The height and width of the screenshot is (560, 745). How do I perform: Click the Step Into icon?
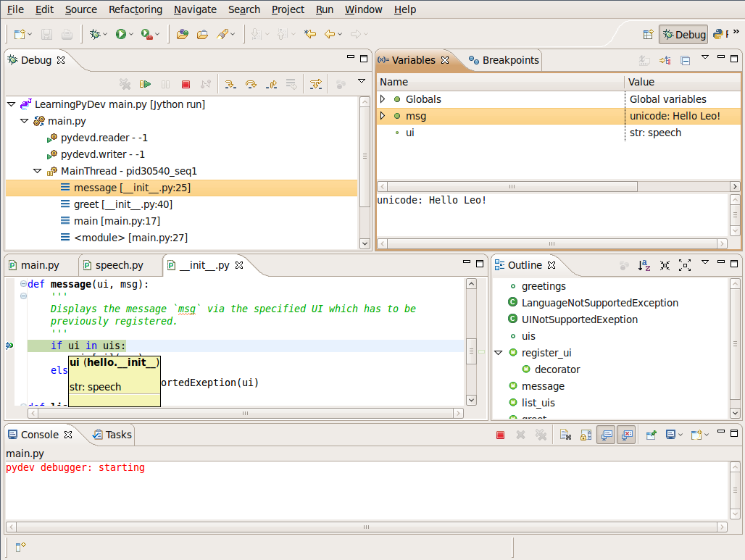(x=230, y=85)
